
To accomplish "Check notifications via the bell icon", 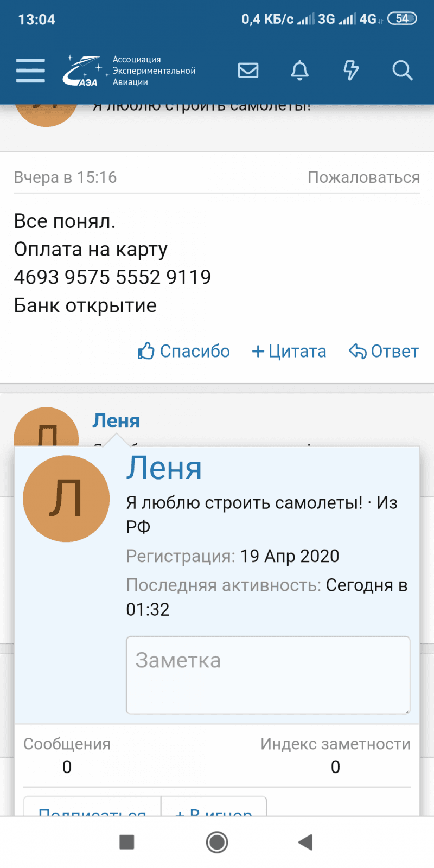I will click(300, 71).
